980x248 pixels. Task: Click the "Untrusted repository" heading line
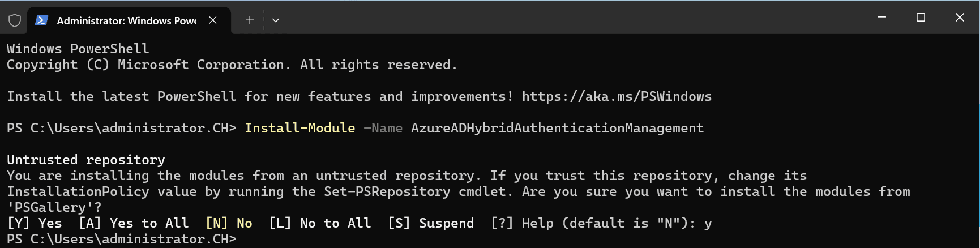click(x=86, y=160)
